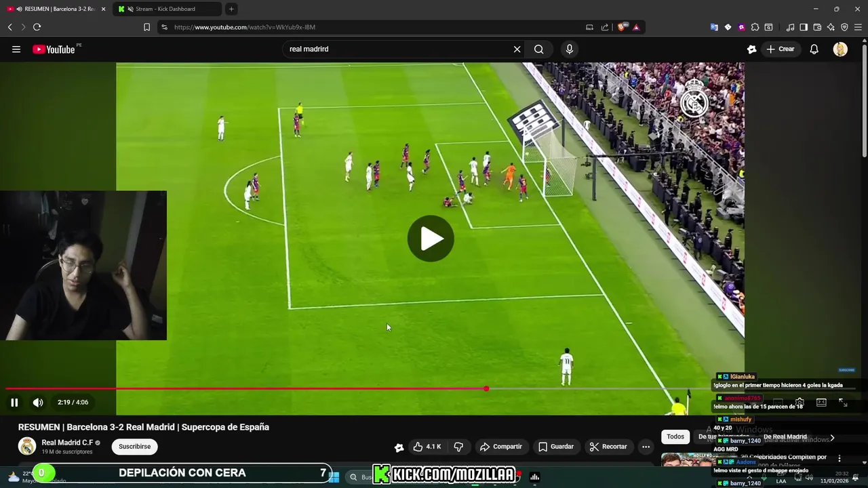Click the 2:19 / 4:06 time display

[73, 403]
